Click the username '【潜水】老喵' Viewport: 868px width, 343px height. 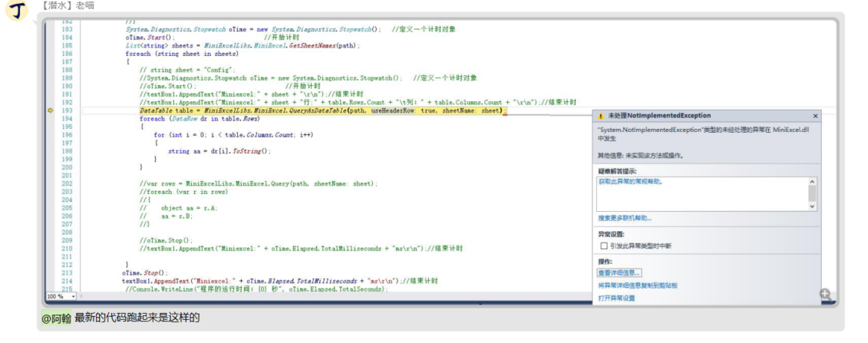[x=68, y=5]
